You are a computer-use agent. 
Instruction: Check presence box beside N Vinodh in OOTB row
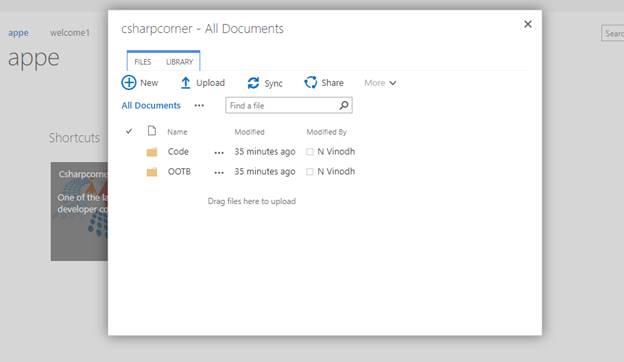(310, 172)
